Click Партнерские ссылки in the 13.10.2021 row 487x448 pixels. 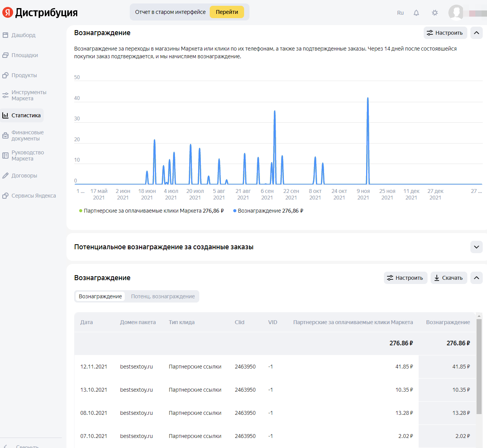click(195, 390)
